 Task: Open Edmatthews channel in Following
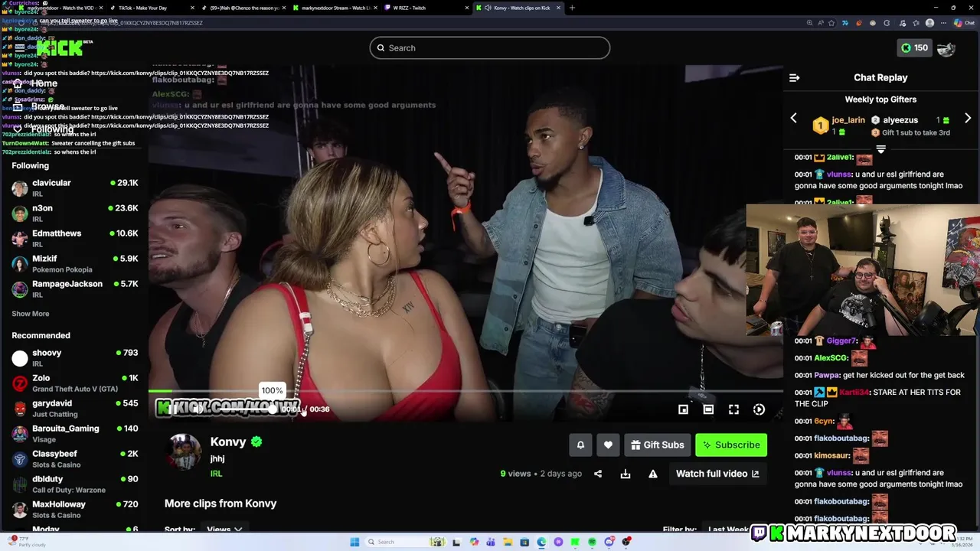[74, 238]
